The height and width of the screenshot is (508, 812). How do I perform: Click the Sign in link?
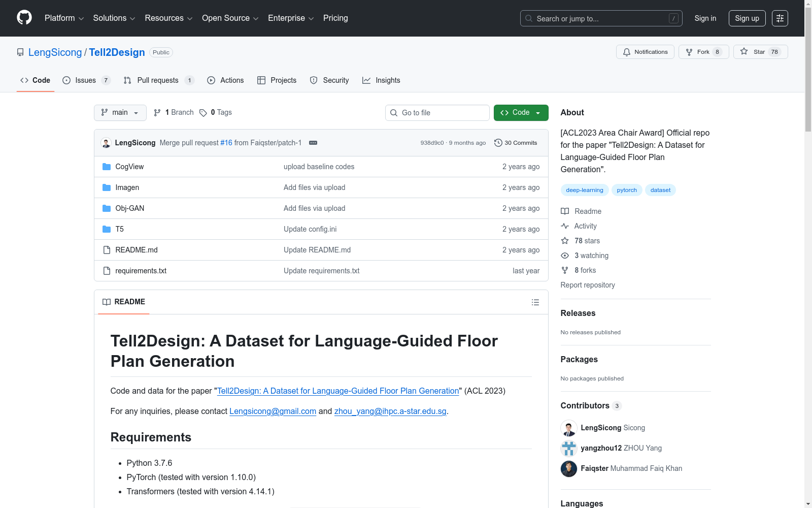705,18
